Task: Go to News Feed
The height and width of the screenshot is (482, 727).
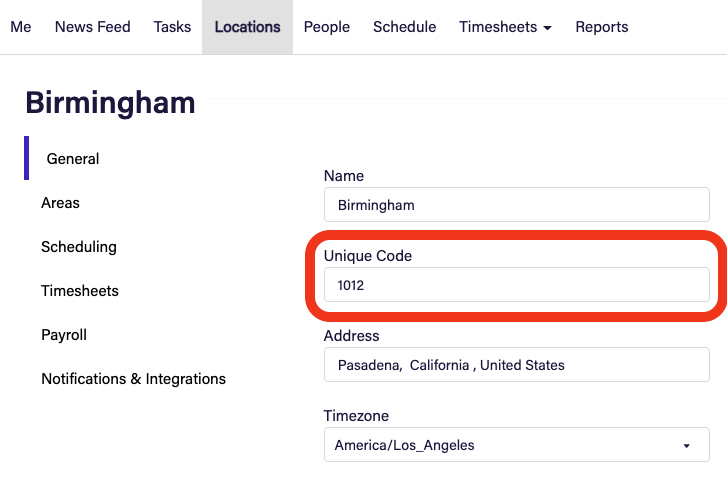Action: click(93, 27)
